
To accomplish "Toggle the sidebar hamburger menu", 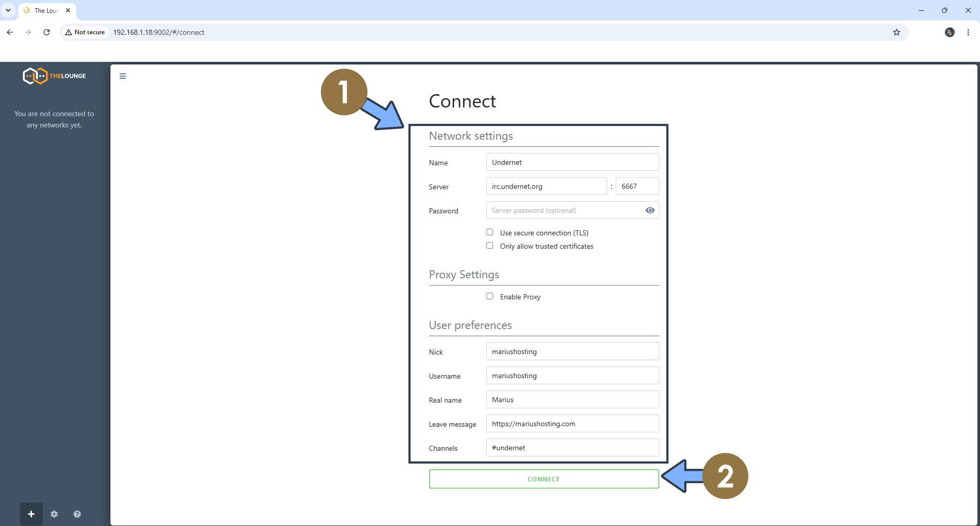I will [123, 76].
